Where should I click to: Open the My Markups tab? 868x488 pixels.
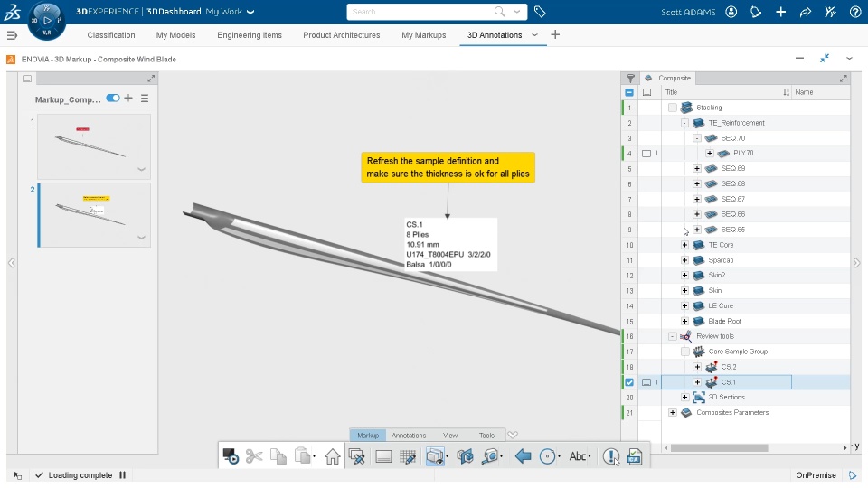423,35
